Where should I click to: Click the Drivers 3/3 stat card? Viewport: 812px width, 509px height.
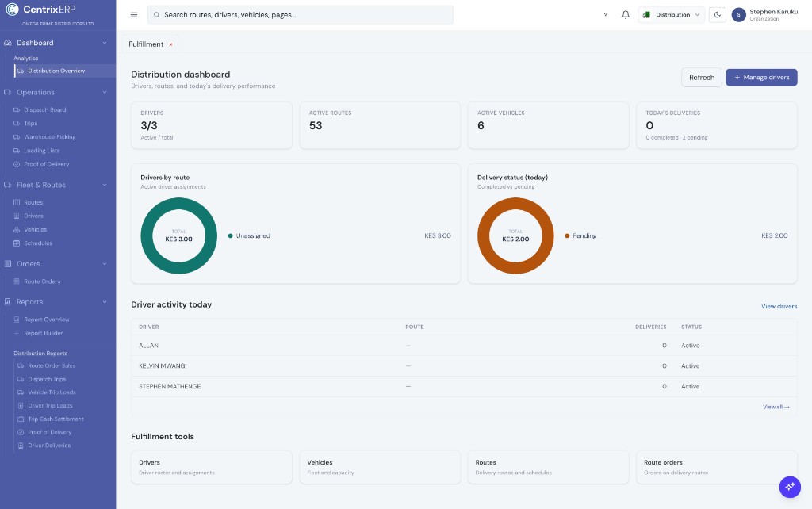[x=211, y=125]
